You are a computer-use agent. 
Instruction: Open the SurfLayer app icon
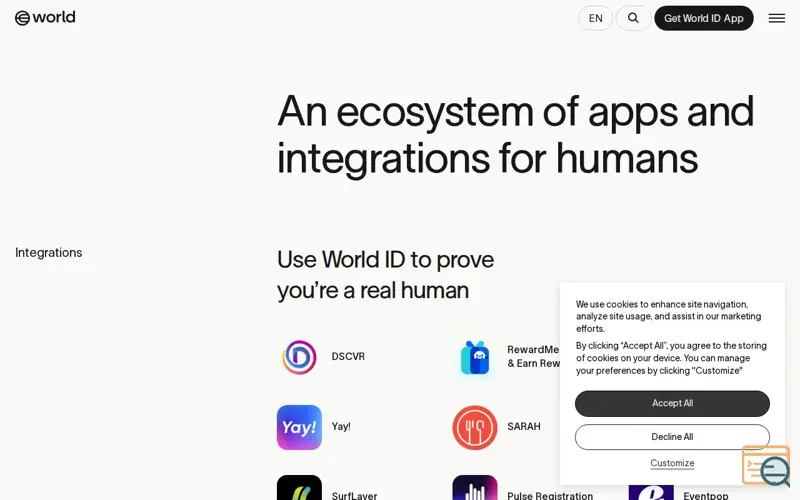[299, 488]
